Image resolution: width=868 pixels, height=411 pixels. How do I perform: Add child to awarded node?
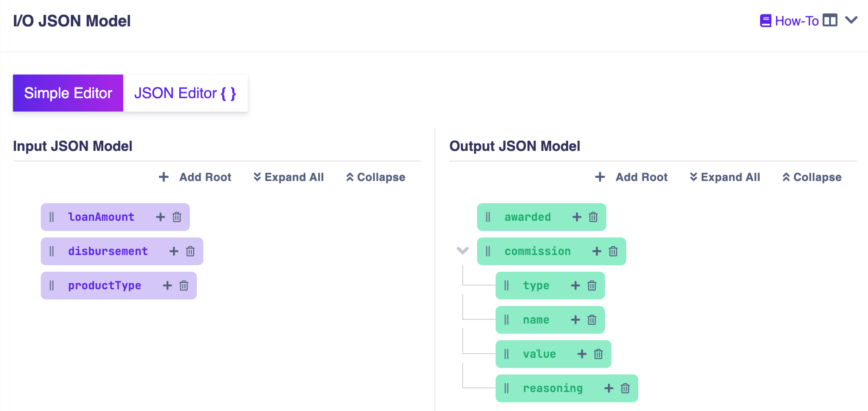577,217
